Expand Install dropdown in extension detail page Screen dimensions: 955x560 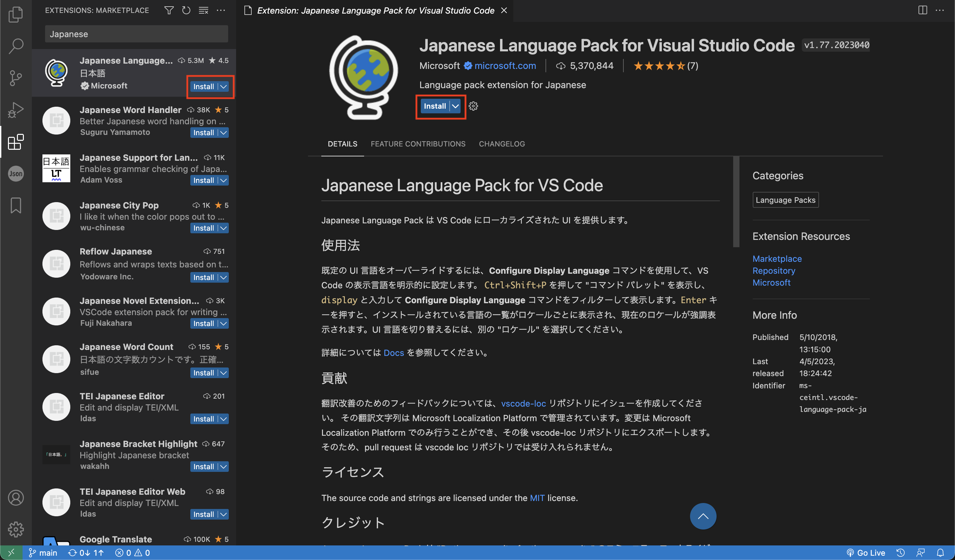click(456, 106)
